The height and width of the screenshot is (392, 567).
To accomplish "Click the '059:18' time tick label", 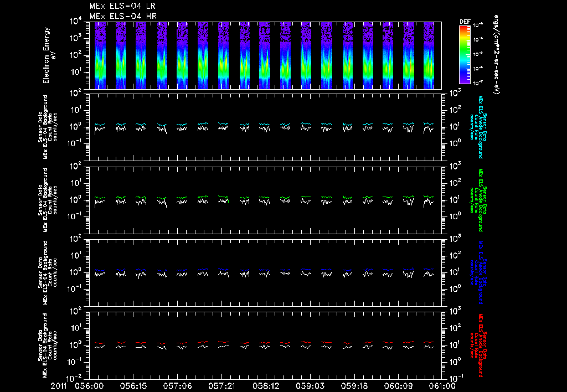I will (x=354, y=386).
